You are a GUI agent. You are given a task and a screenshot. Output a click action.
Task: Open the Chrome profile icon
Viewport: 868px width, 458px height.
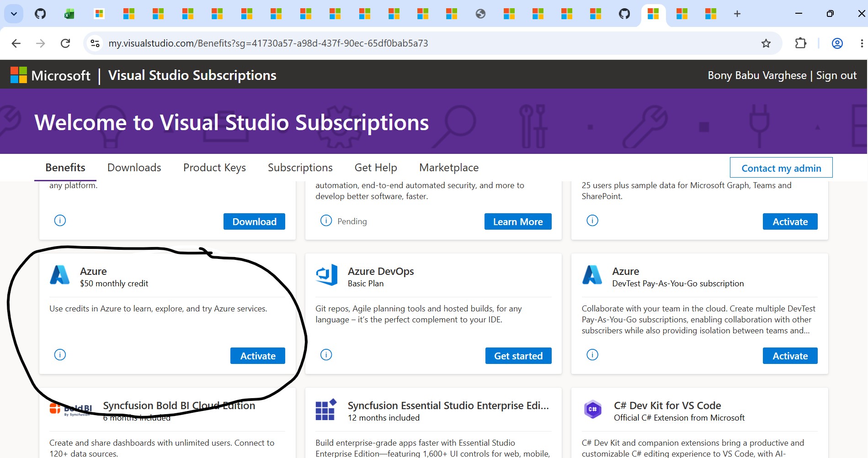coord(837,43)
